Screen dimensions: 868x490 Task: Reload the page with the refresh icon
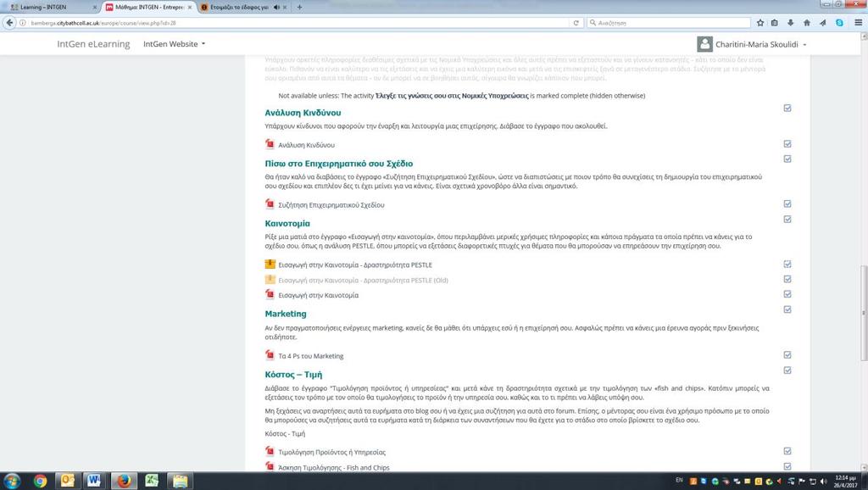(576, 23)
